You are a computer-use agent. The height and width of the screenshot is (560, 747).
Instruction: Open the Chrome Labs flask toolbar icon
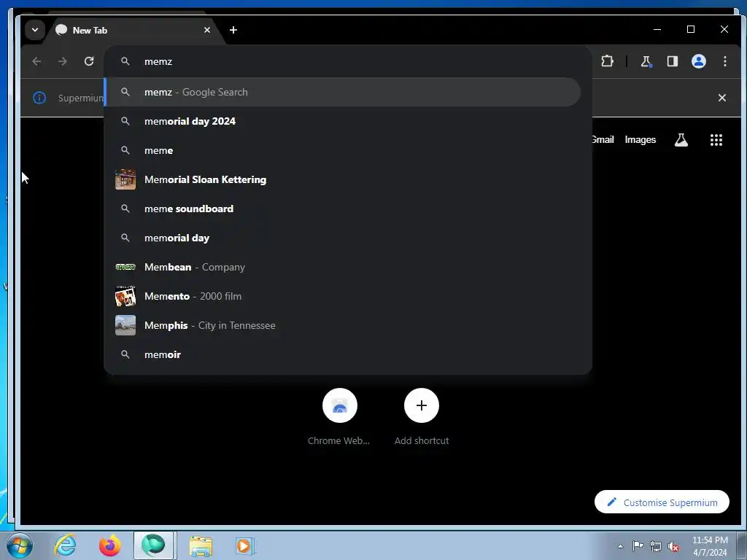pos(646,61)
